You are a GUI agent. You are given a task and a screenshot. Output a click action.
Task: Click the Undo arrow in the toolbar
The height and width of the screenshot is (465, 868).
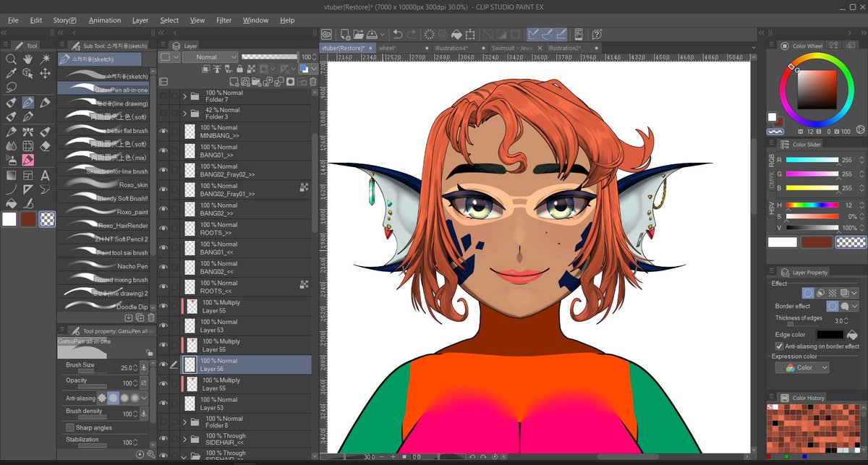[x=398, y=34]
